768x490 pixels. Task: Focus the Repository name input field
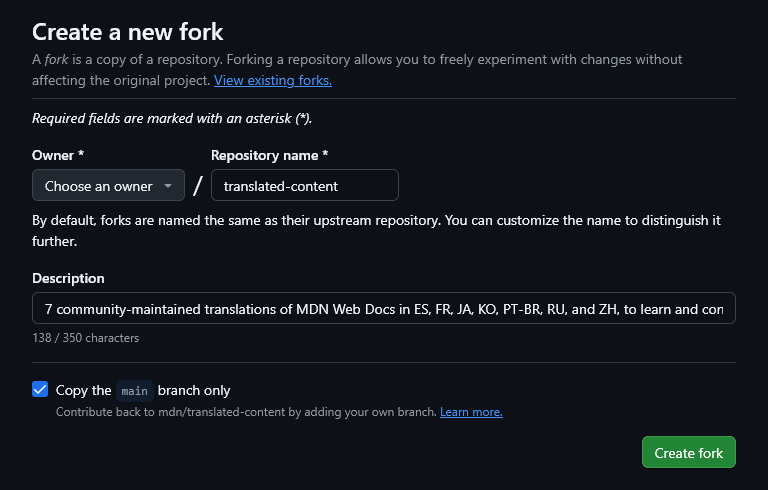coord(304,186)
